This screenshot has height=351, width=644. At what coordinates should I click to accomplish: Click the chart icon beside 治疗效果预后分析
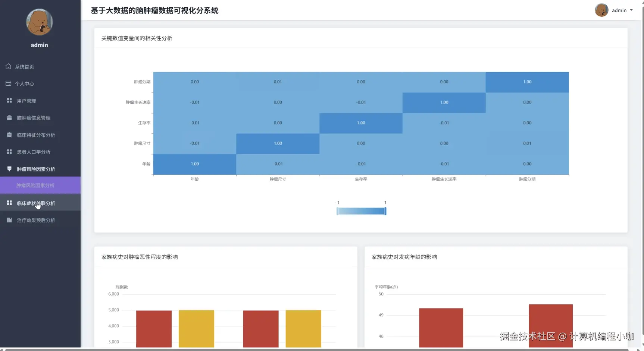[9, 220]
